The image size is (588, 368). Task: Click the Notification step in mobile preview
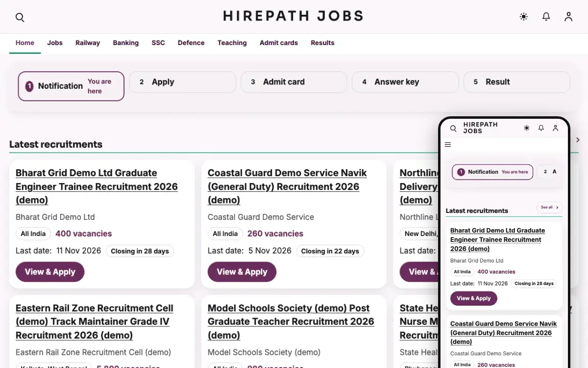click(492, 172)
